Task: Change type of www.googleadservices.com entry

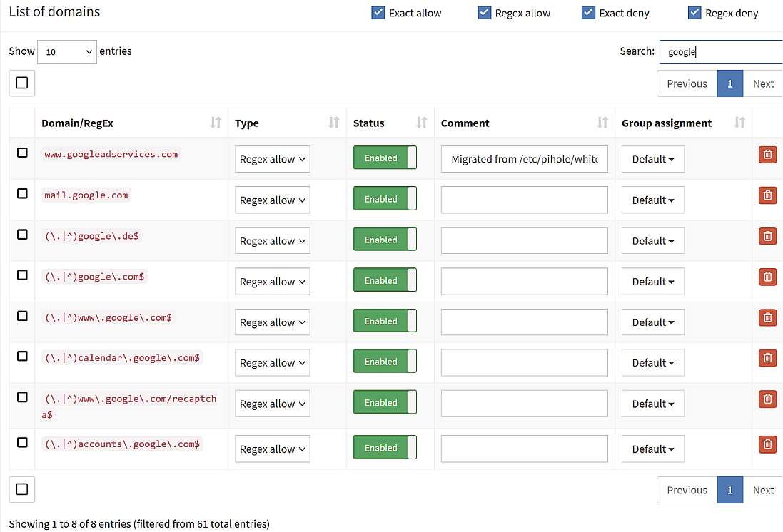Action: click(273, 159)
